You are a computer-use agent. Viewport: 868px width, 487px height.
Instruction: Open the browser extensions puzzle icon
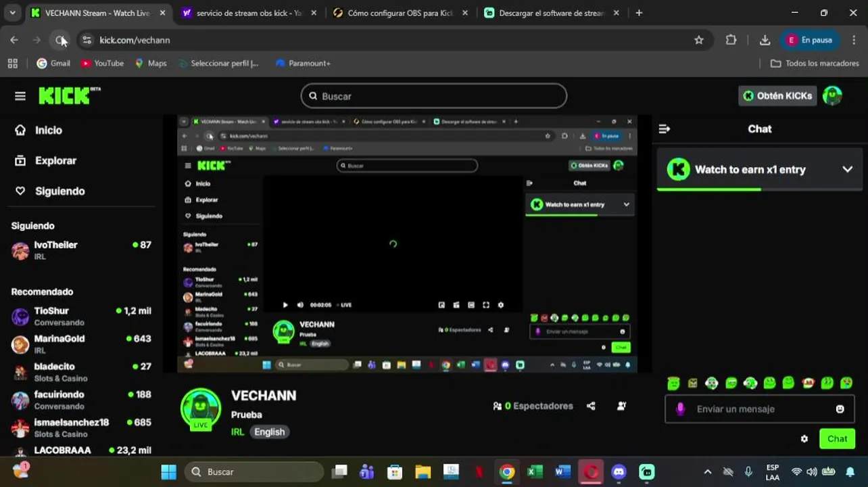(x=731, y=40)
